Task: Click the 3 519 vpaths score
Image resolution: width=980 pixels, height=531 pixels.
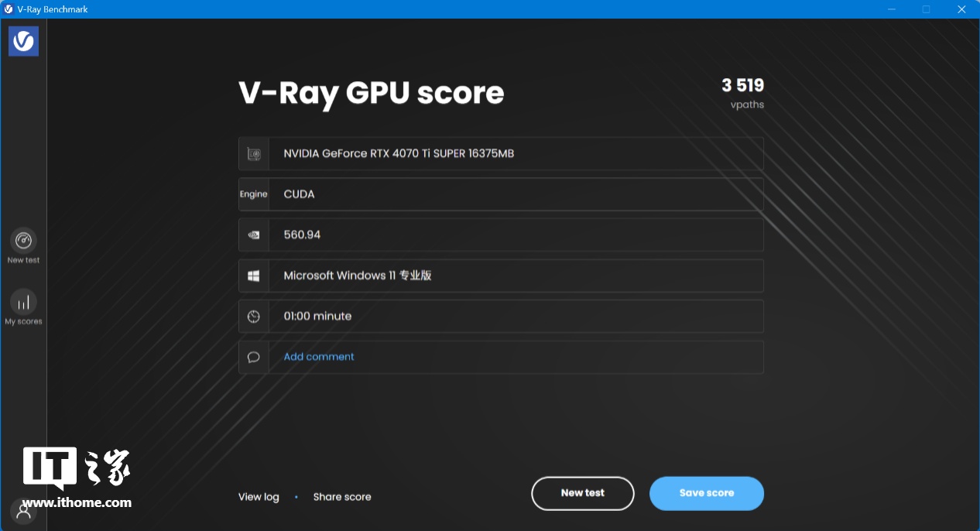Action: click(742, 86)
